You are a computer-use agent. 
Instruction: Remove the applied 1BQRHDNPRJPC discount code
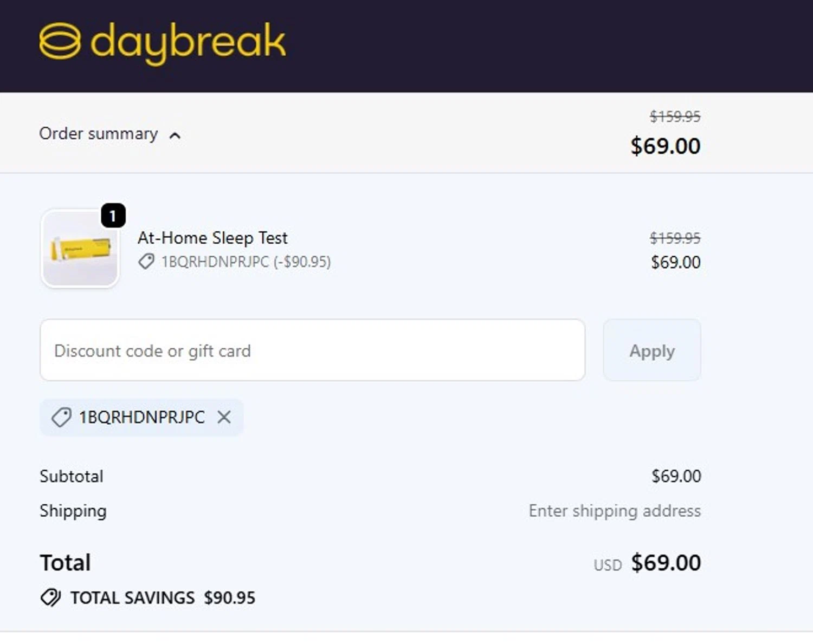click(x=224, y=417)
